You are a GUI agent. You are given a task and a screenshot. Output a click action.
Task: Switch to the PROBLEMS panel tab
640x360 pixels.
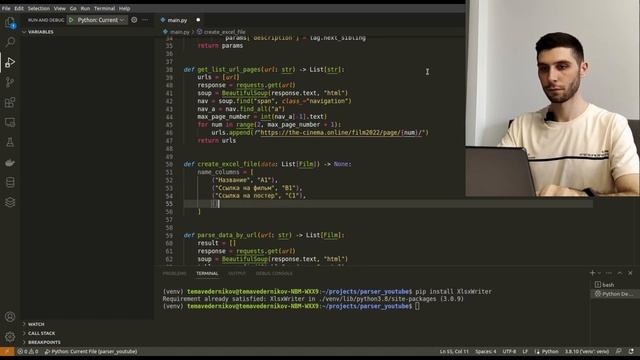tap(174, 273)
